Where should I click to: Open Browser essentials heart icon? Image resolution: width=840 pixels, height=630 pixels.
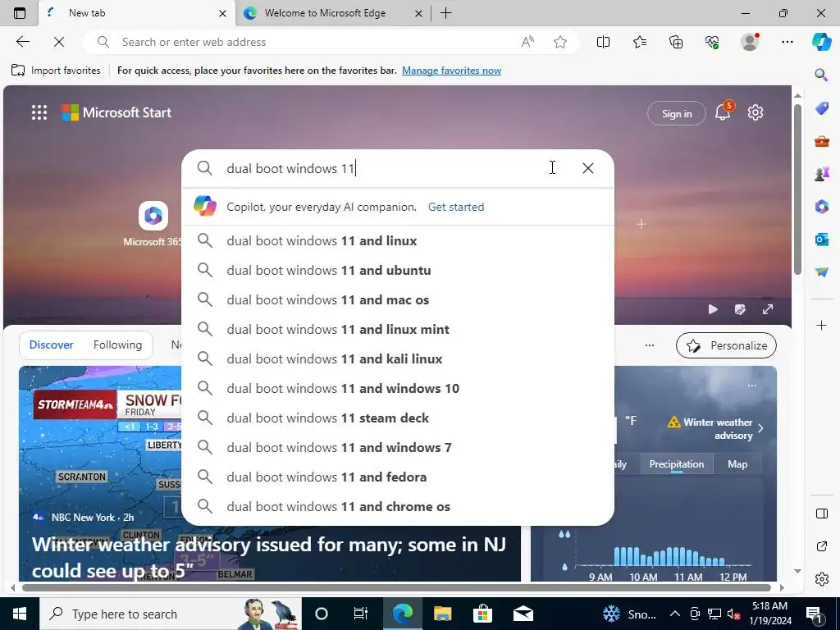point(712,42)
